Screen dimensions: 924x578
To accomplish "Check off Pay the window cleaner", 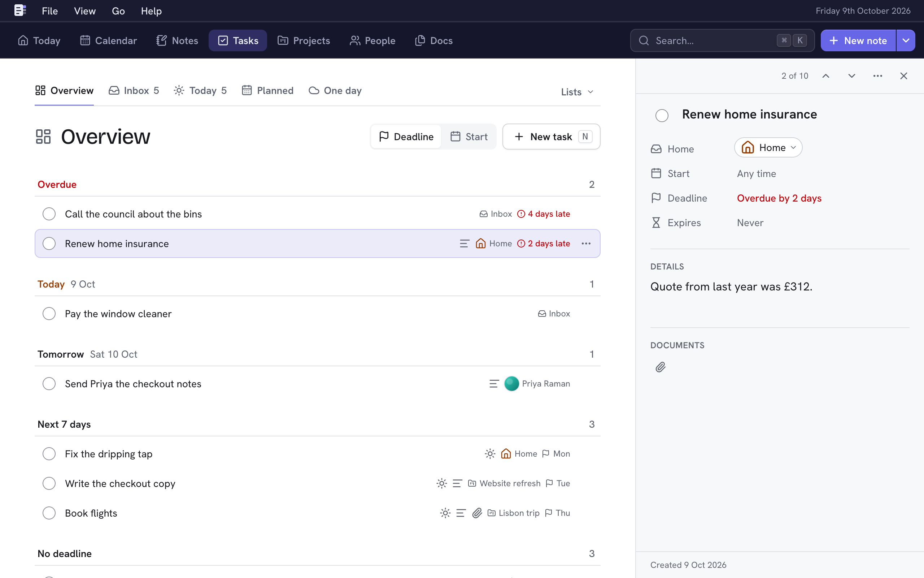I will pos(49,314).
